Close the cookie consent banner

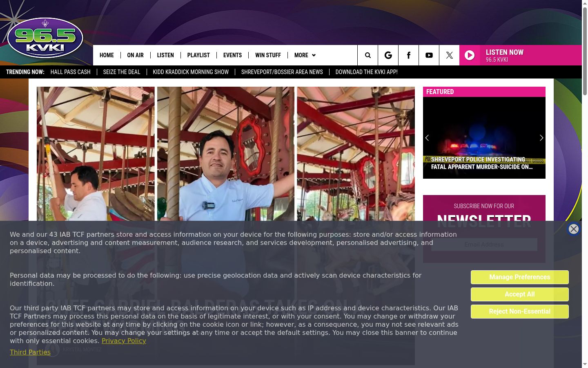click(x=574, y=229)
